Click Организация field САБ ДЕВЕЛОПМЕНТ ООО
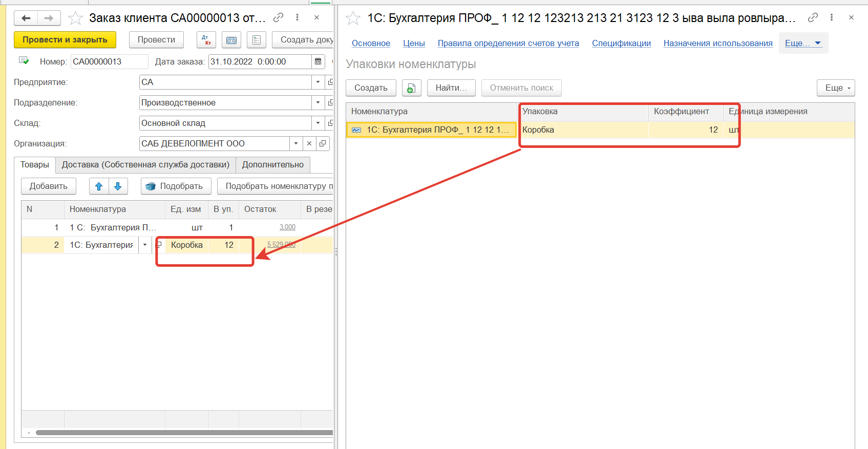Viewport: 868px width, 449px height. tap(215, 143)
